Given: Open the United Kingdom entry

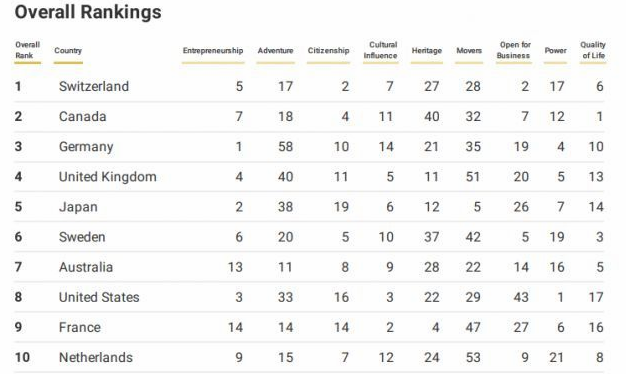Looking at the screenshot, I should point(107,177).
